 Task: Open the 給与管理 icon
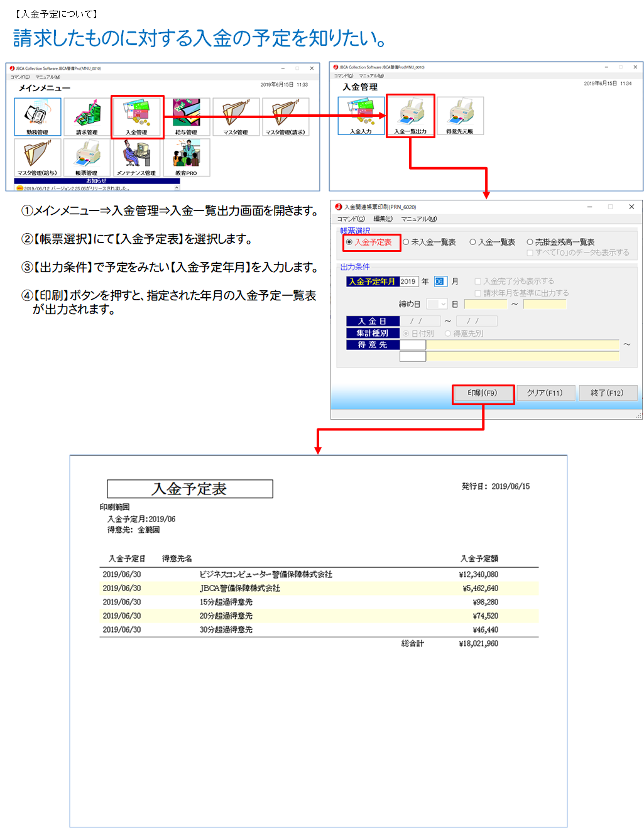[187, 116]
